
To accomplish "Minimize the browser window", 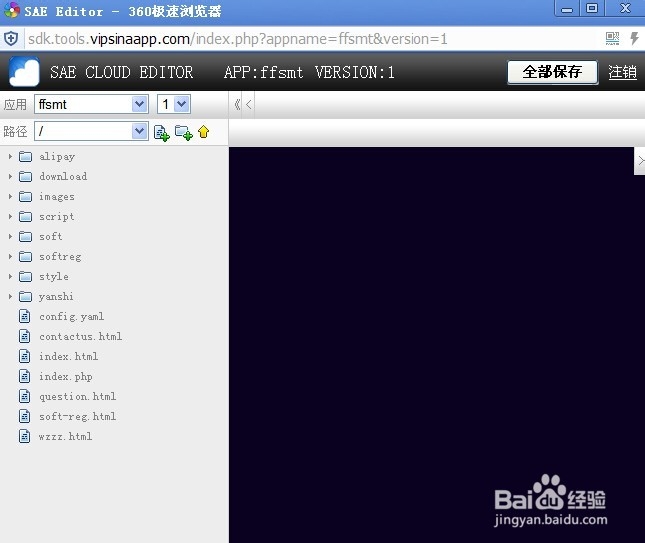I will pyautogui.click(x=567, y=9).
